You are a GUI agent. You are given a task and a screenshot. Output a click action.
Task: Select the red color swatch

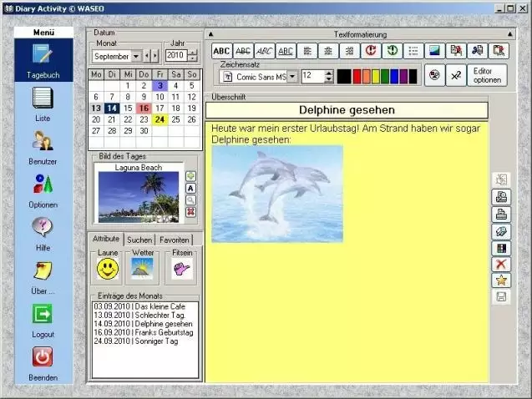tap(357, 76)
